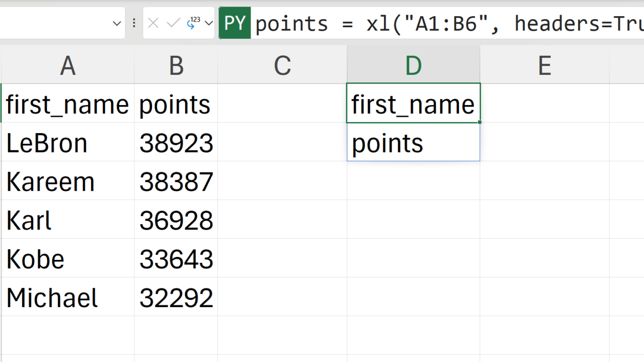
Task: Click the cancel X icon in formula bar
Action: (153, 23)
